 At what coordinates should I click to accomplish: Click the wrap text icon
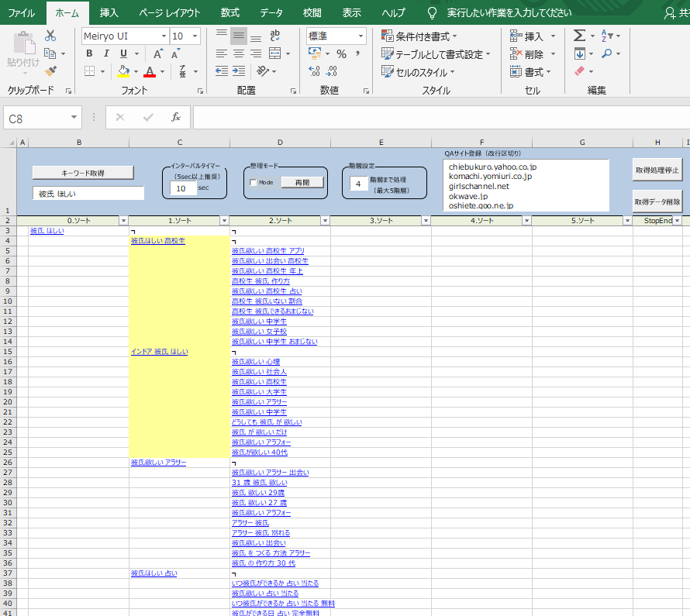point(274,35)
